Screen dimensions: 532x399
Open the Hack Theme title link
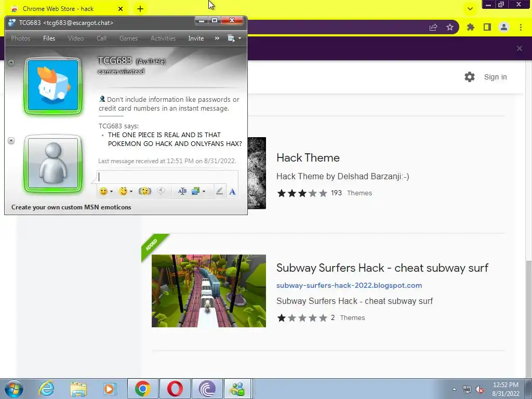[308, 158]
